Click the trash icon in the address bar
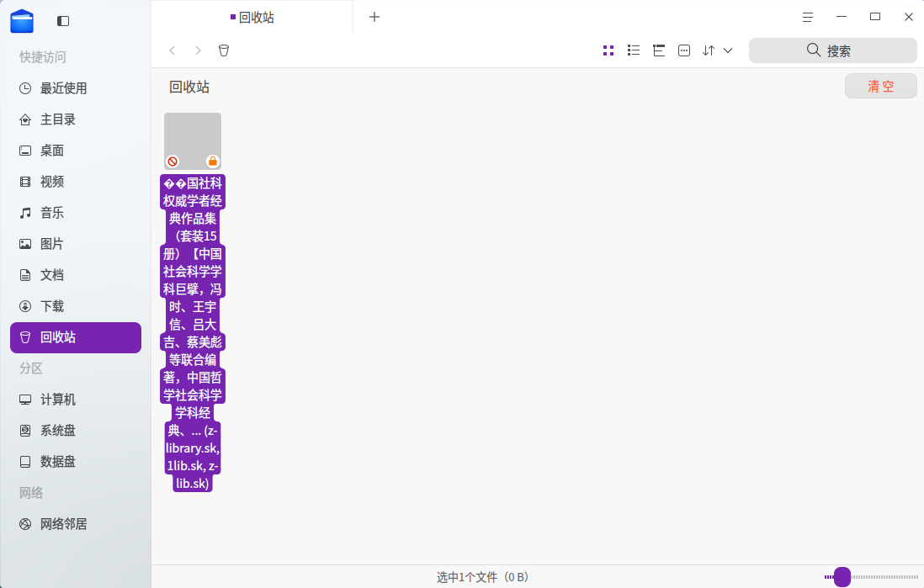 [223, 50]
